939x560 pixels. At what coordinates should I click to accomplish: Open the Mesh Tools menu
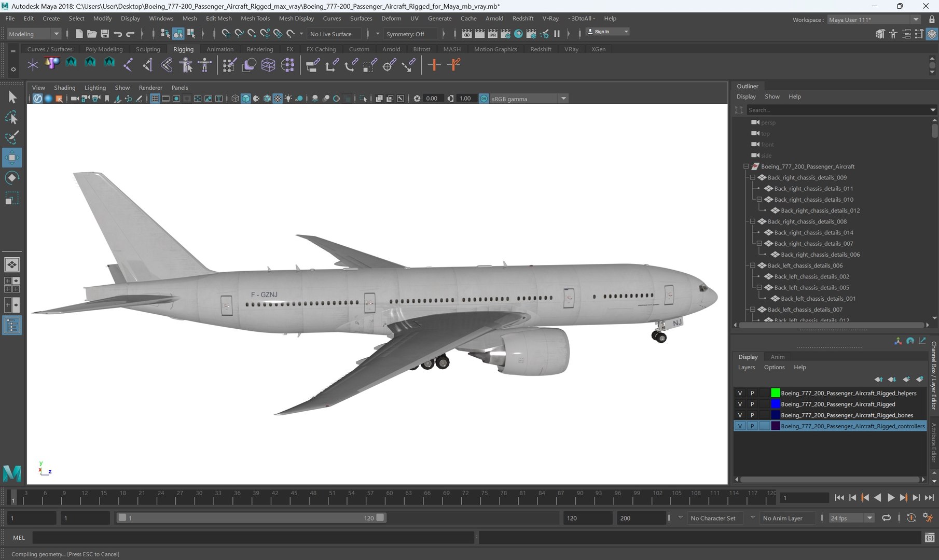[255, 18]
